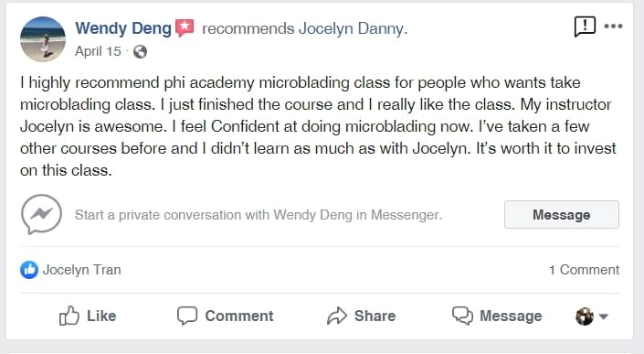Screen dimensions: 644x354
Task: Click the red recommendation star badge
Action: coord(185,28)
